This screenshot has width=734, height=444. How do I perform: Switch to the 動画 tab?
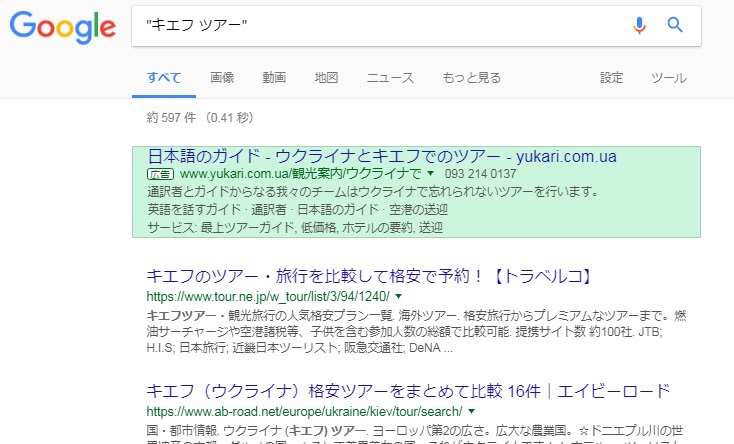(274, 78)
